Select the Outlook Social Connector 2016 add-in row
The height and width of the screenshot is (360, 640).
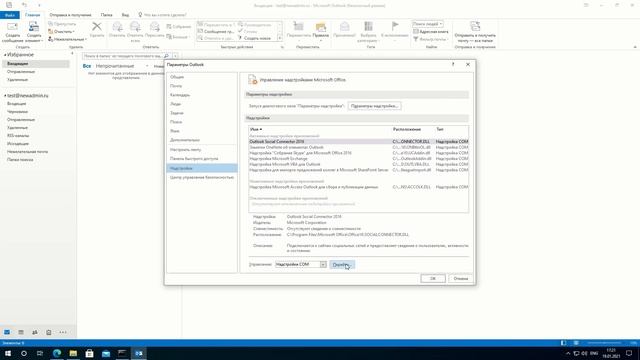pyautogui.click(x=358, y=141)
